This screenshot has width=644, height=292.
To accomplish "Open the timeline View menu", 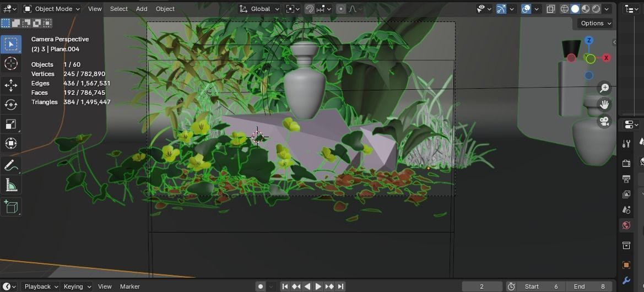I will pyautogui.click(x=105, y=286).
